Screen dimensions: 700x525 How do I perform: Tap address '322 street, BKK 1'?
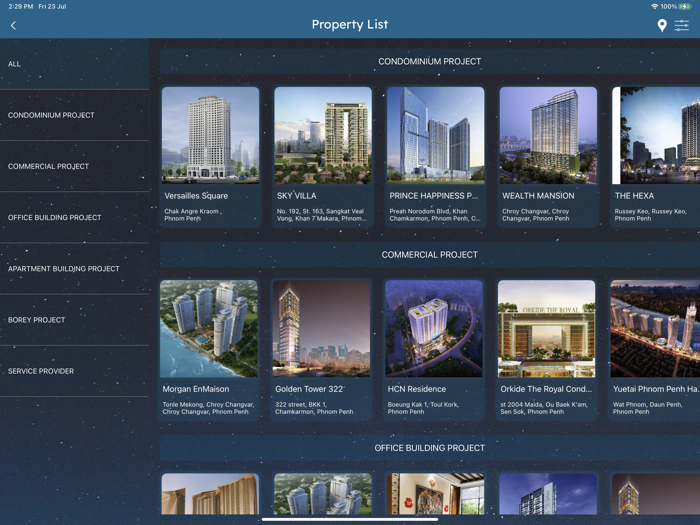pyautogui.click(x=314, y=408)
